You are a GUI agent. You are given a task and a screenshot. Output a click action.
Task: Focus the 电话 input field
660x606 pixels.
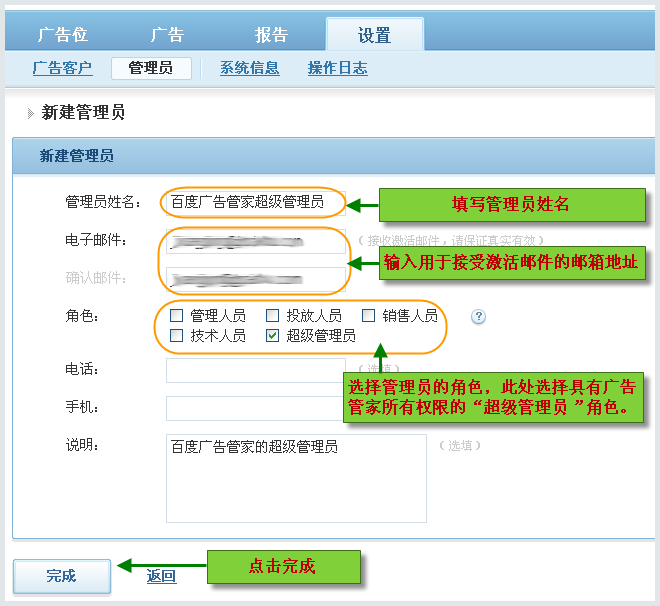(x=256, y=370)
